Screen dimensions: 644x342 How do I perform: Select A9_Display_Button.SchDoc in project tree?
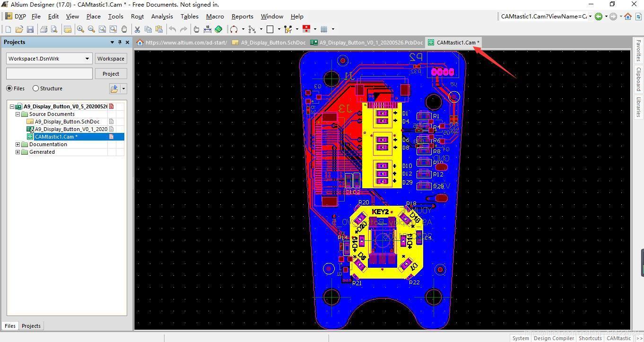pos(67,122)
